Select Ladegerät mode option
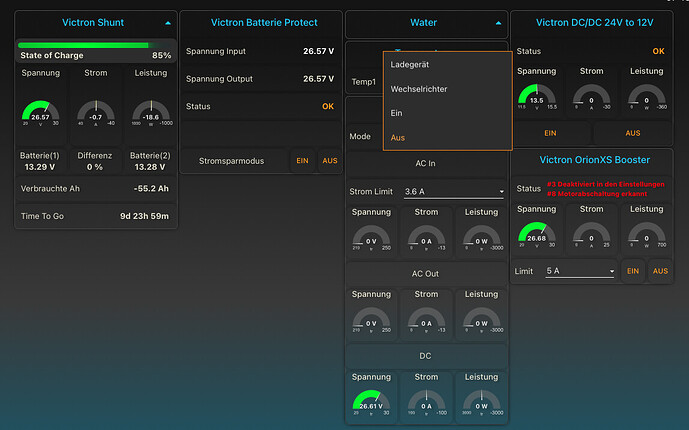The width and height of the screenshot is (689, 430). (447, 65)
